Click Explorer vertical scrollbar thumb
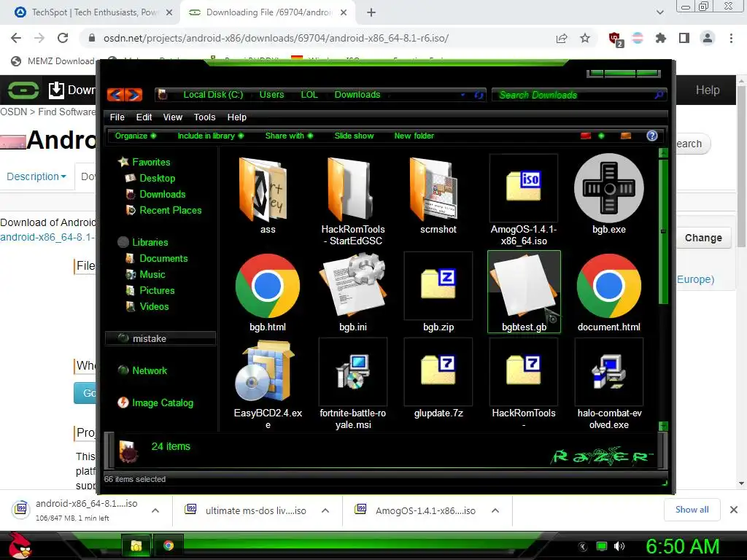 (x=662, y=231)
